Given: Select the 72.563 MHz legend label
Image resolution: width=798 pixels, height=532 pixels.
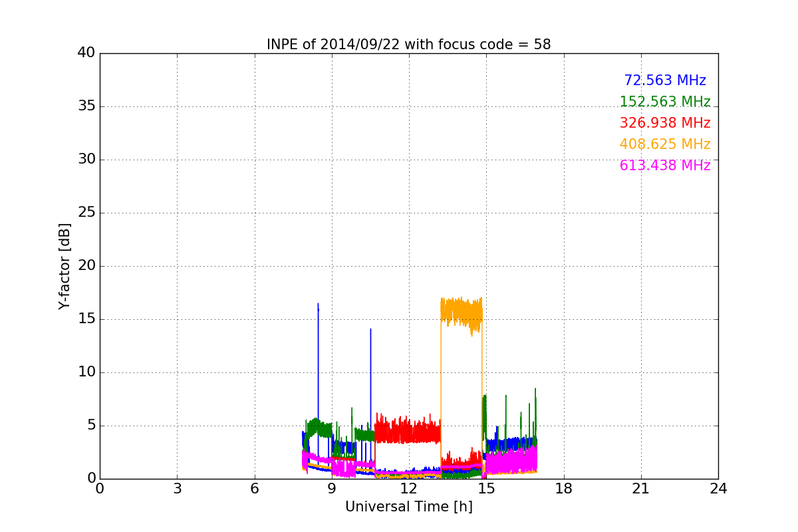Looking at the screenshot, I should tap(665, 80).
